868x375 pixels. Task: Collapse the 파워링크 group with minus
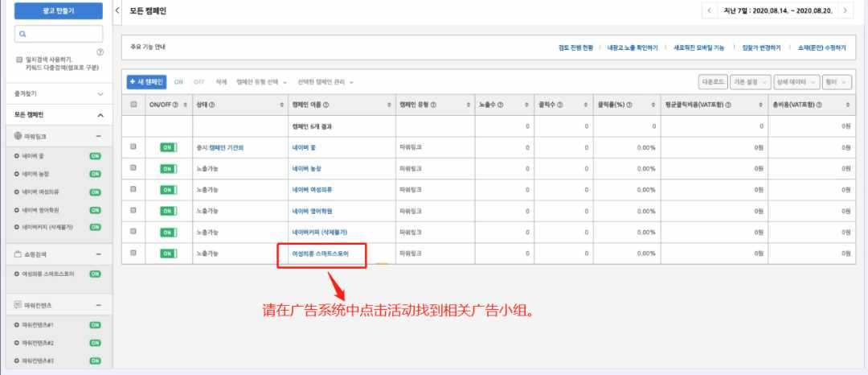point(99,136)
